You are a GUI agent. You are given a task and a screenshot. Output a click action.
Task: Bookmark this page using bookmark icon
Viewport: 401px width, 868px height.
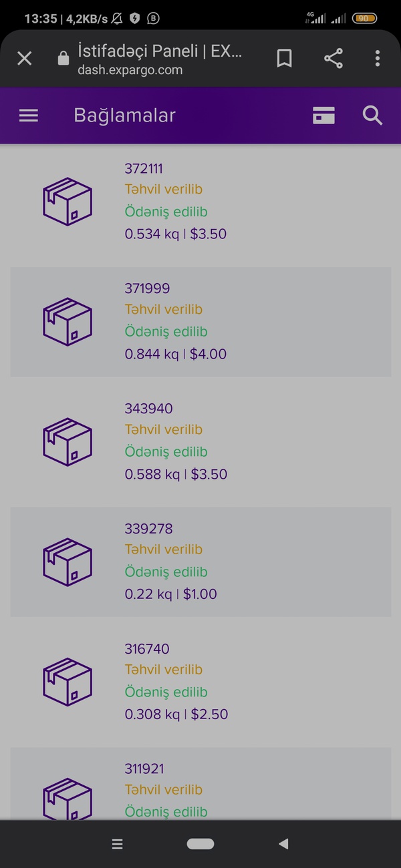(284, 59)
